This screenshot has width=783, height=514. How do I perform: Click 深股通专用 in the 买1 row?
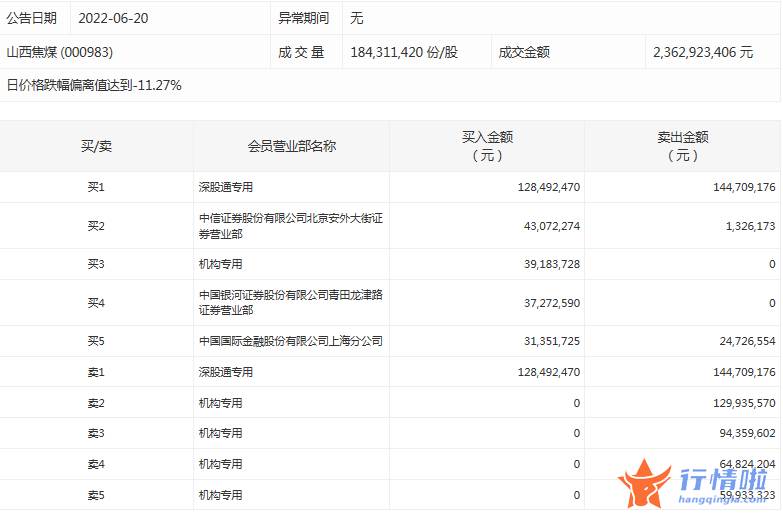tap(226, 187)
